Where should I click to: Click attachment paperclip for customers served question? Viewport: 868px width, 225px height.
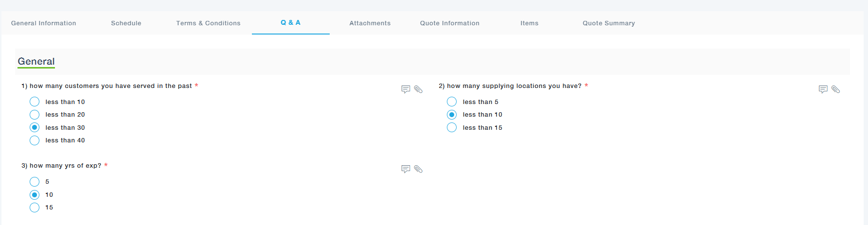tap(418, 89)
